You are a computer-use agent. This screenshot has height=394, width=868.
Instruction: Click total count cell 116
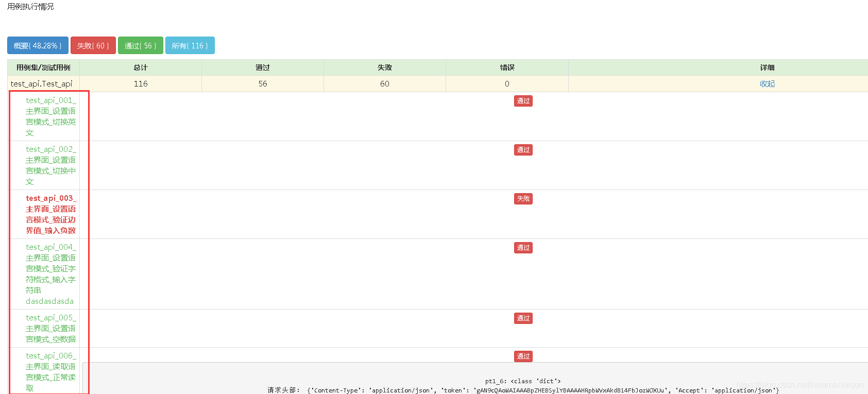pos(141,84)
